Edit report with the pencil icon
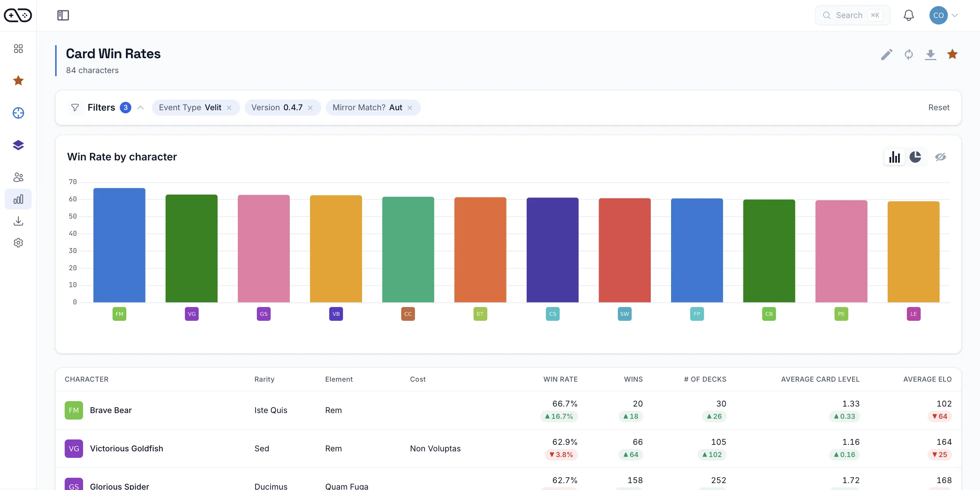The image size is (980, 490). pos(887,54)
